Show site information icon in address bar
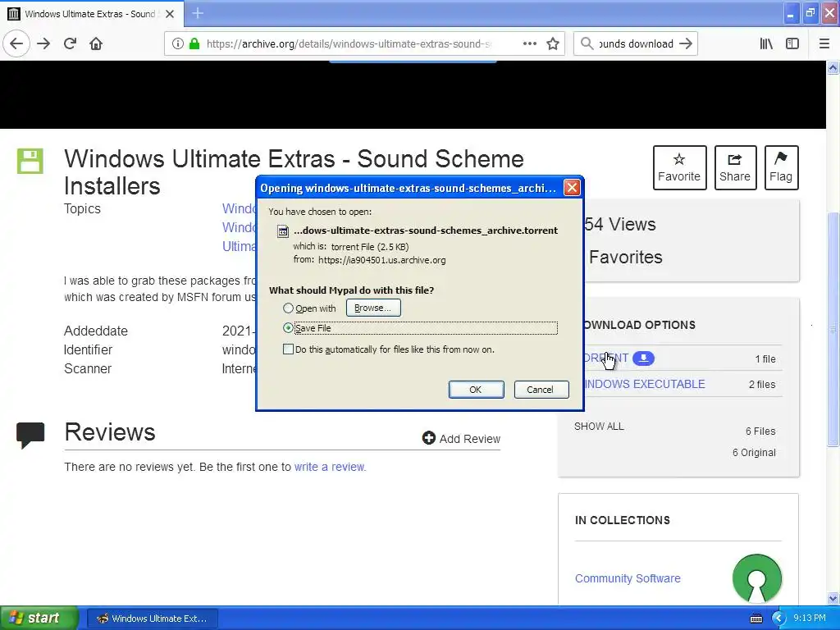The image size is (840, 630). tap(177, 43)
